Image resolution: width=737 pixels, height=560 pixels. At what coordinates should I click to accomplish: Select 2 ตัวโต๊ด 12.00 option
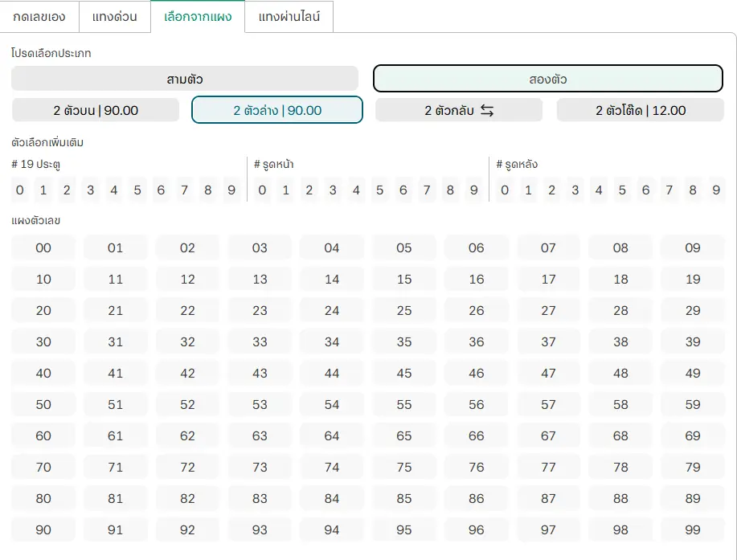pos(640,110)
